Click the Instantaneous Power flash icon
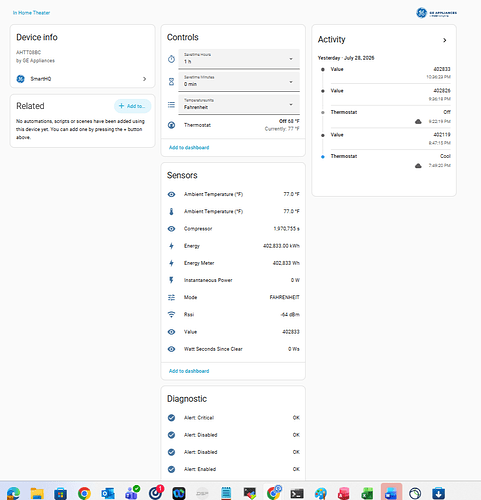The height and width of the screenshot is (500, 481). tap(171, 280)
